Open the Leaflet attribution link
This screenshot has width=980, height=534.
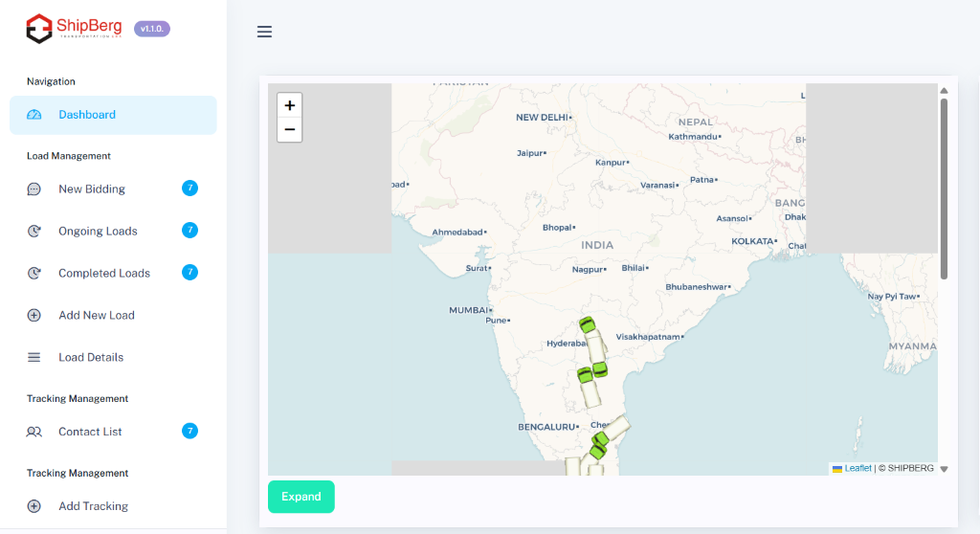click(x=857, y=468)
